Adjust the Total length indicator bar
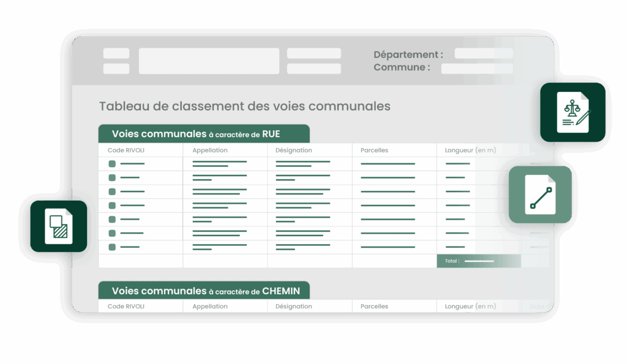Image resolution: width=627 pixels, height=364 pixels. (479, 261)
